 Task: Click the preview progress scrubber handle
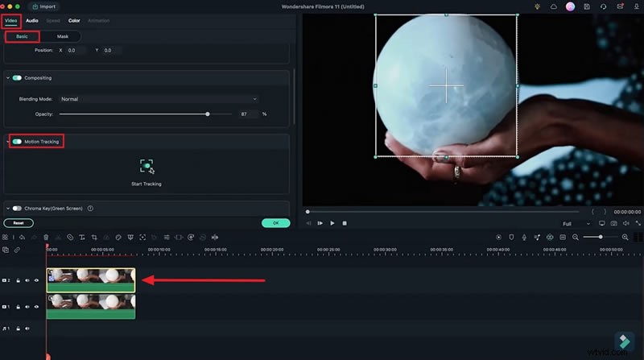(308, 212)
